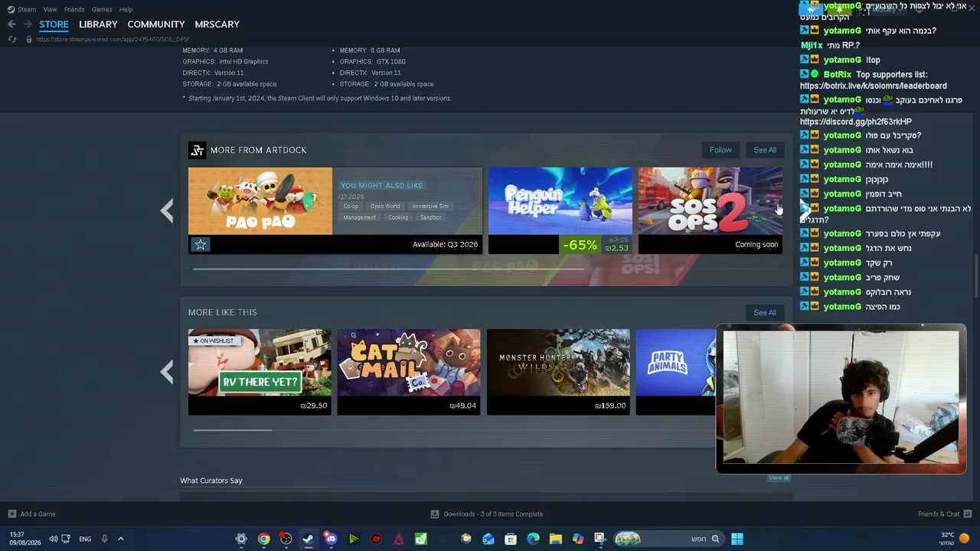980x551 pixels.
Task: Click the More From Artdock carousel scrollbar
Action: pos(388,269)
